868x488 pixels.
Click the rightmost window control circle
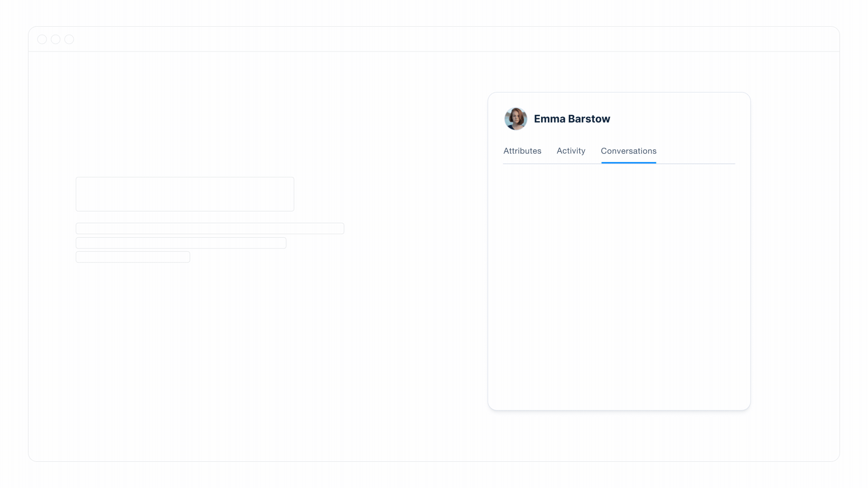point(69,39)
